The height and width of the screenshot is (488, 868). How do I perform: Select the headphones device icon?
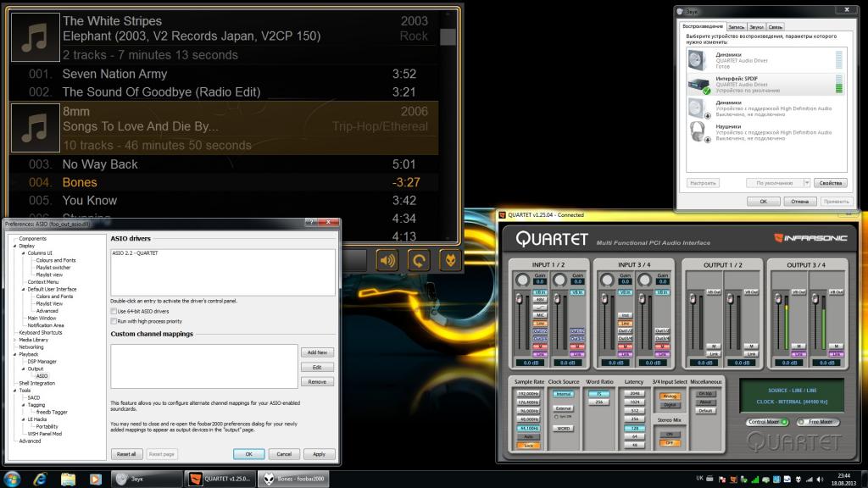pyautogui.click(x=698, y=131)
